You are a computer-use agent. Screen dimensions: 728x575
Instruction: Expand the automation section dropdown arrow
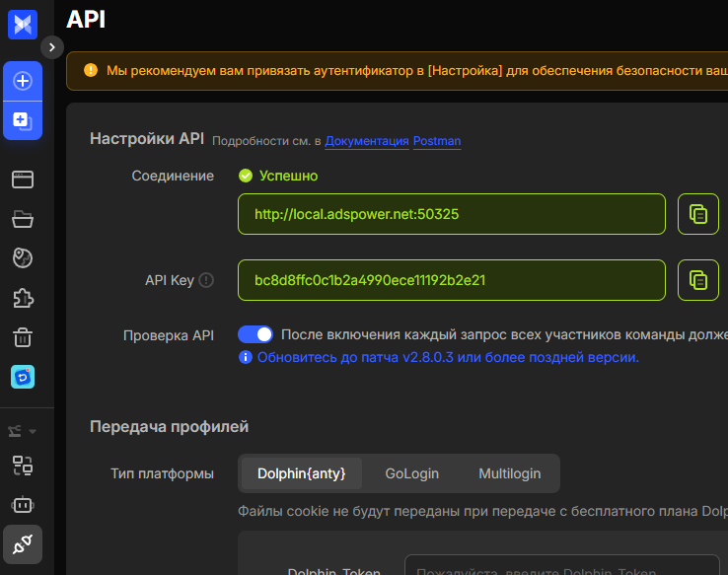[x=33, y=431]
